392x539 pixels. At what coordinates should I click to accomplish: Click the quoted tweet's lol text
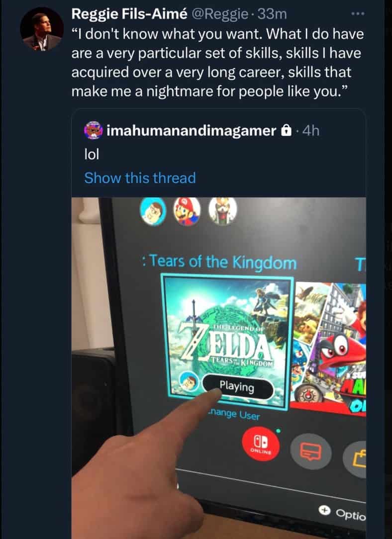coord(92,154)
